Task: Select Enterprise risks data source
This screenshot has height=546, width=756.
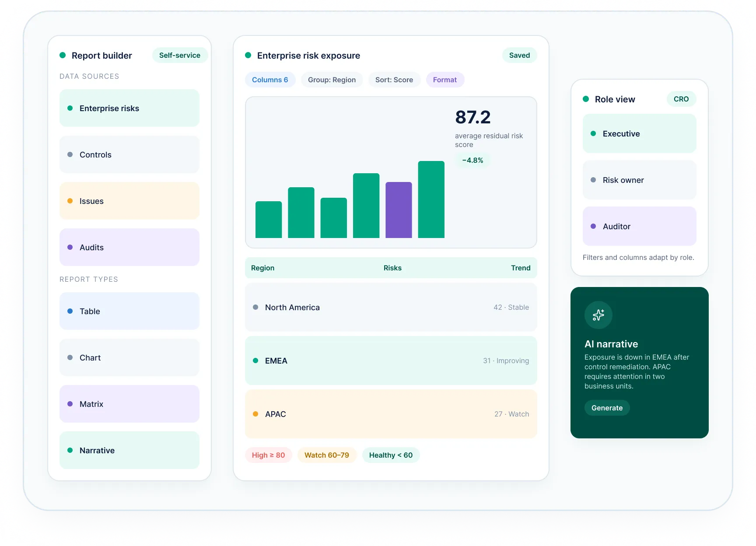Action: [x=129, y=108]
